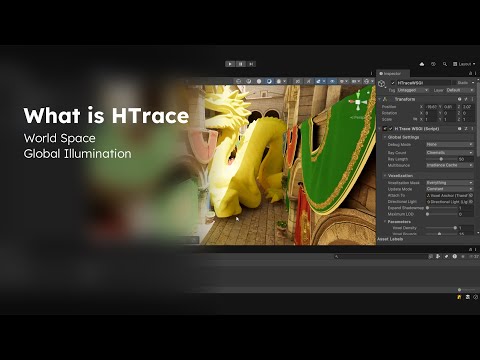Viewport: 480px width, 360px height.
Task: Open H Trace WSGI script preset icon
Action: tap(466, 129)
